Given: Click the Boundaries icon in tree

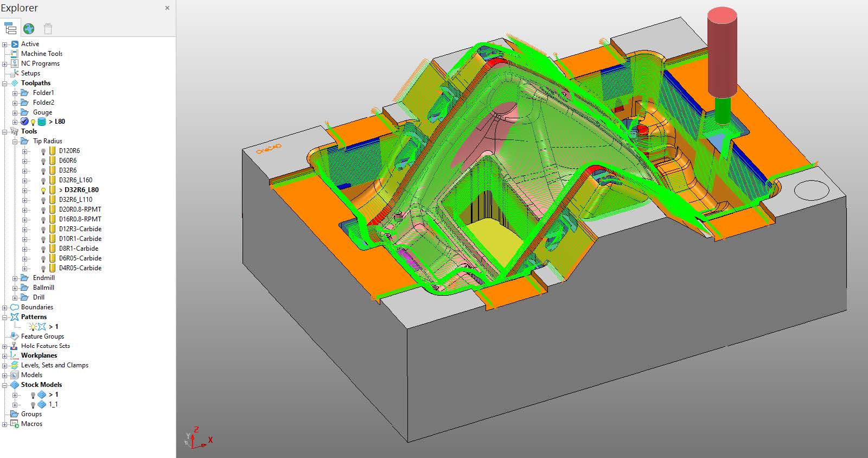Looking at the screenshot, I should [15, 307].
